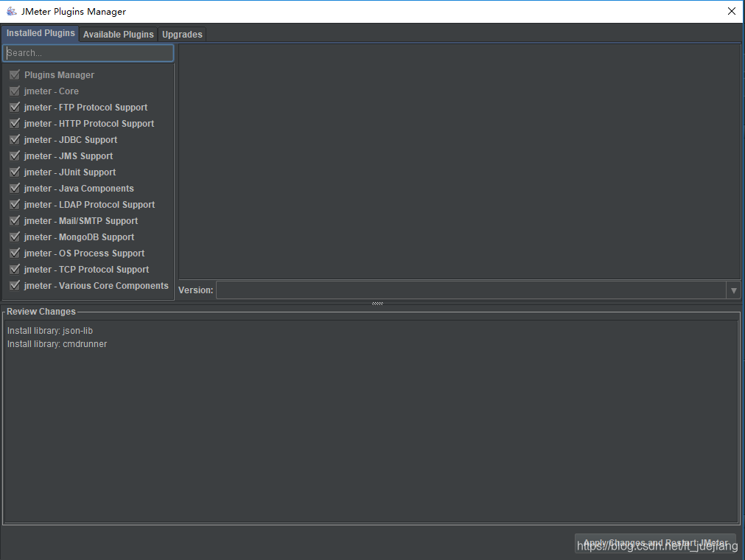Switch to the Installed Plugins tab
This screenshot has width=745, height=560.
click(41, 33)
